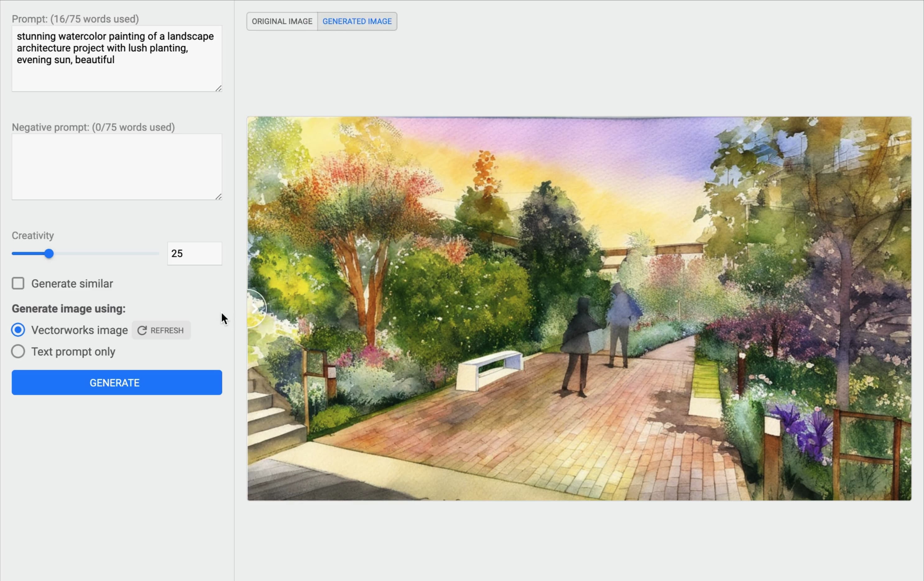This screenshot has height=581, width=924.
Task: Click the "Generate similar" label text
Action: point(72,283)
